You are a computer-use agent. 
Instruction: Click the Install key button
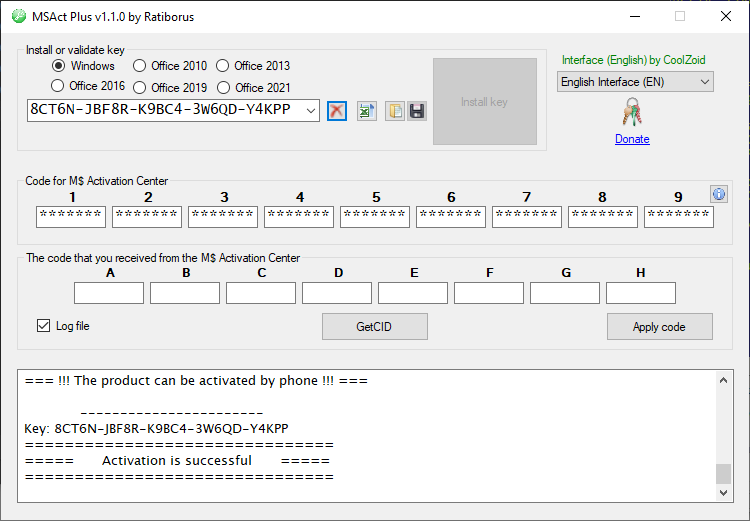click(485, 101)
